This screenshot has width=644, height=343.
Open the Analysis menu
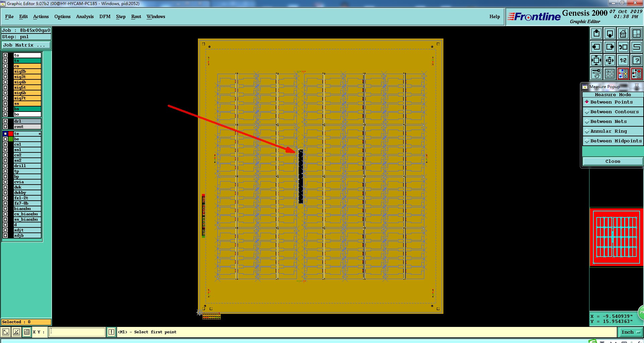pos(85,16)
